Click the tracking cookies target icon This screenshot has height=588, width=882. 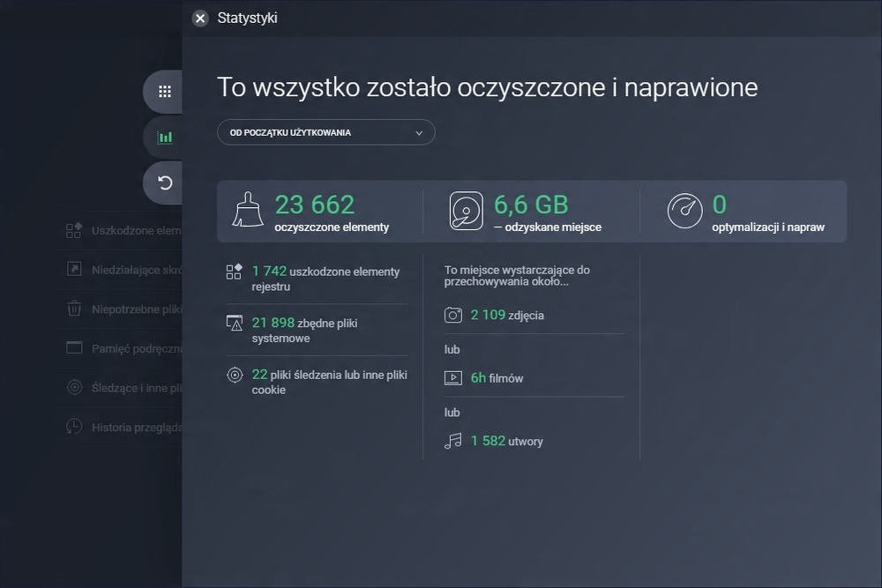235,375
